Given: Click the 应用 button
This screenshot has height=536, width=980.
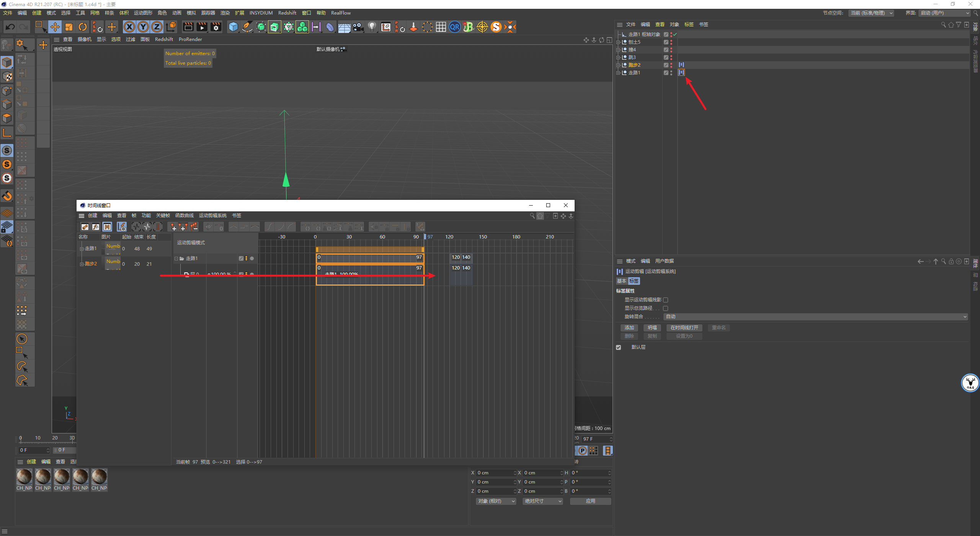Looking at the screenshot, I should click(x=590, y=501).
